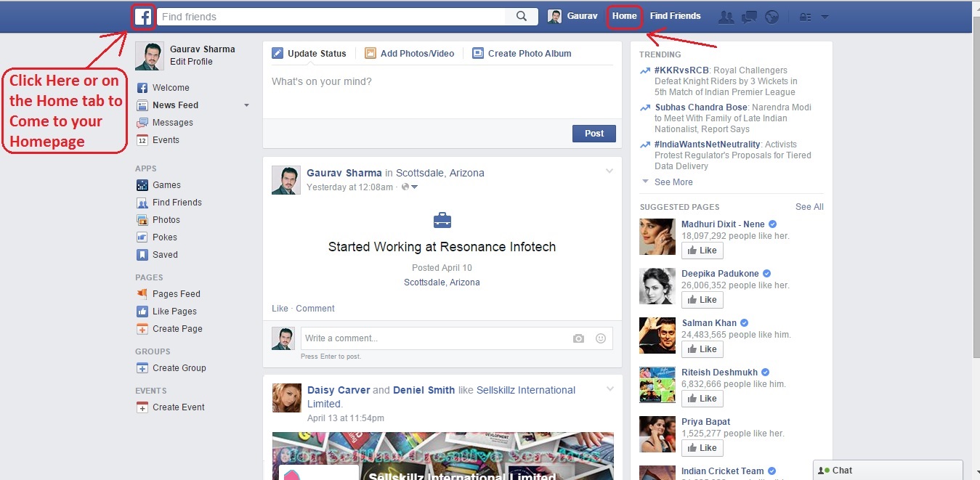Image resolution: width=980 pixels, height=480 pixels.
Task: Open the Chat bar
Action: tap(888, 470)
